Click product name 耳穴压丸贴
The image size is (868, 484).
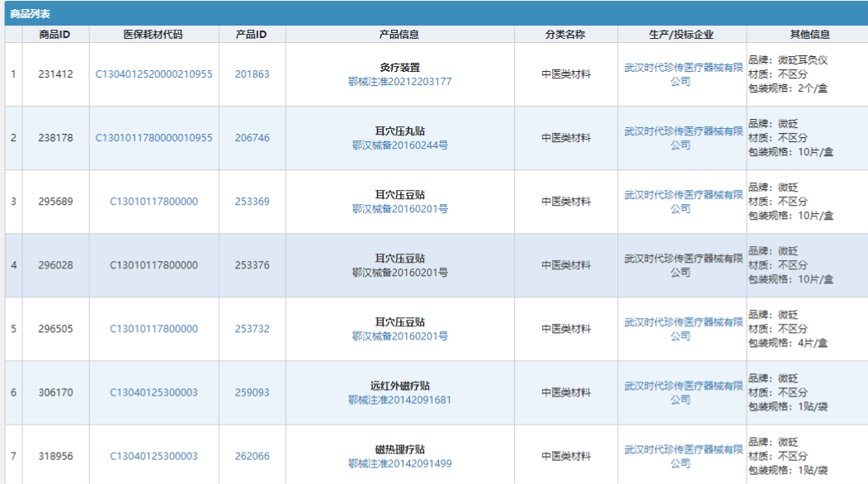pos(399,131)
